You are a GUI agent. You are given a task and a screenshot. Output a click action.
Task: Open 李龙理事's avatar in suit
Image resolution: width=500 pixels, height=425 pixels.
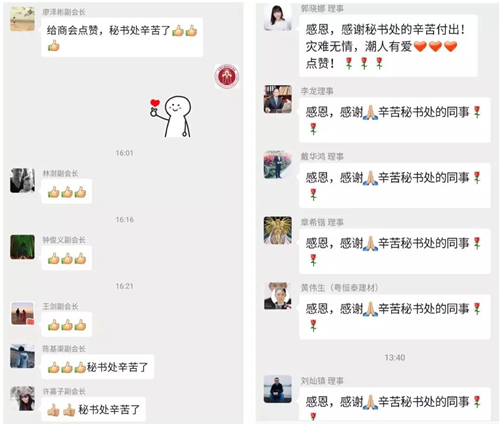click(x=278, y=99)
